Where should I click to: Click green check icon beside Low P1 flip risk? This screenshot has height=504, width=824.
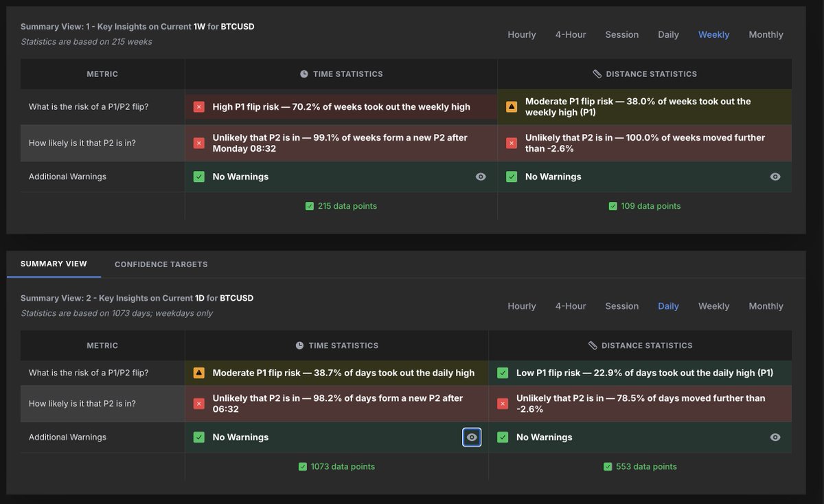tap(503, 373)
